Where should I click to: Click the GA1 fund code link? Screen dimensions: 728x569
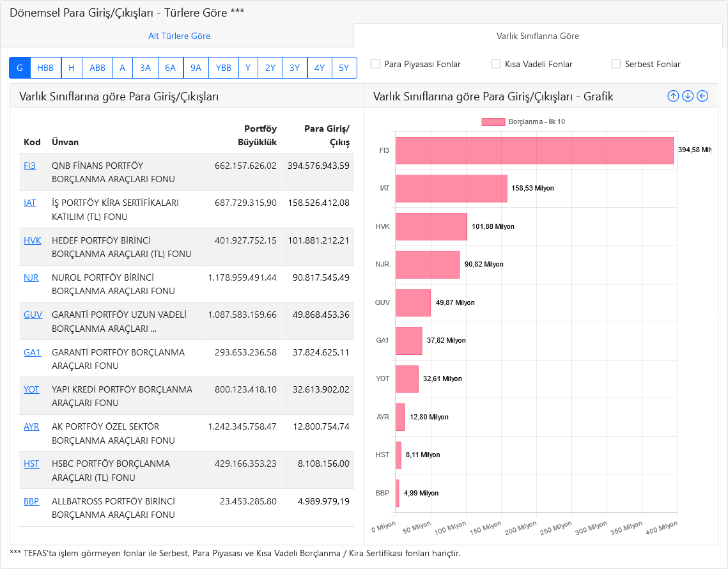click(x=33, y=352)
